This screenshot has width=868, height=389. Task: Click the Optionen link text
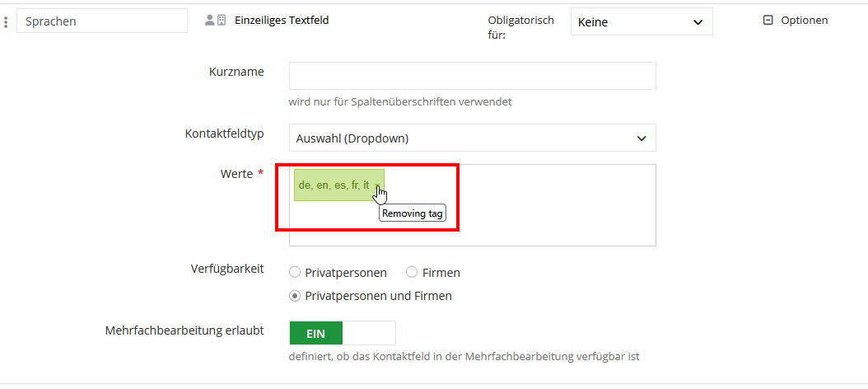click(x=804, y=21)
